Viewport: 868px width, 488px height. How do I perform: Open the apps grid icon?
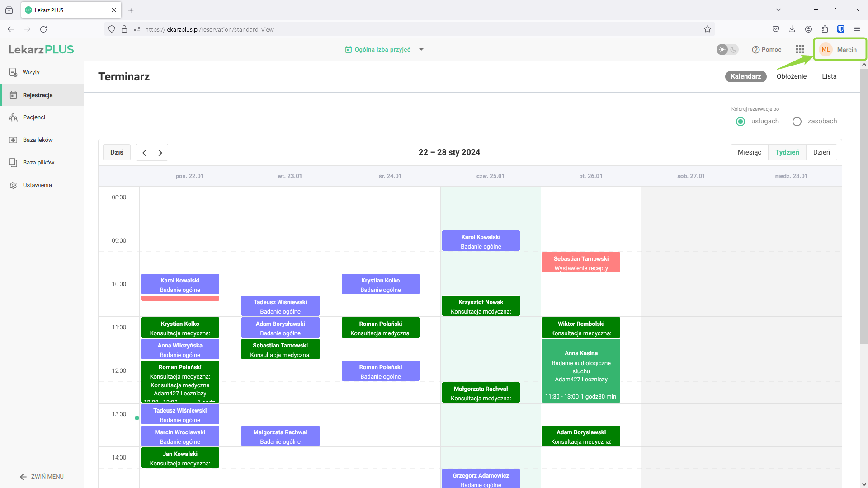(x=800, y=50)
